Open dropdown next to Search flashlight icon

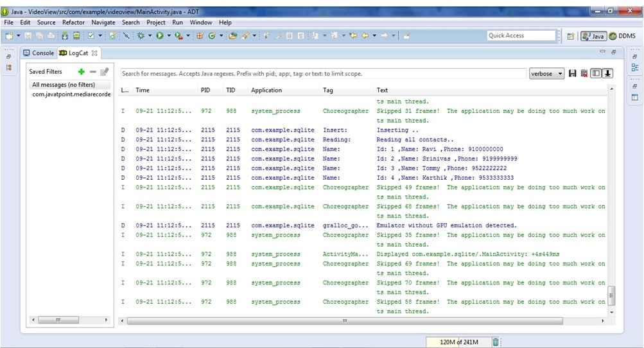coord(254,36)
